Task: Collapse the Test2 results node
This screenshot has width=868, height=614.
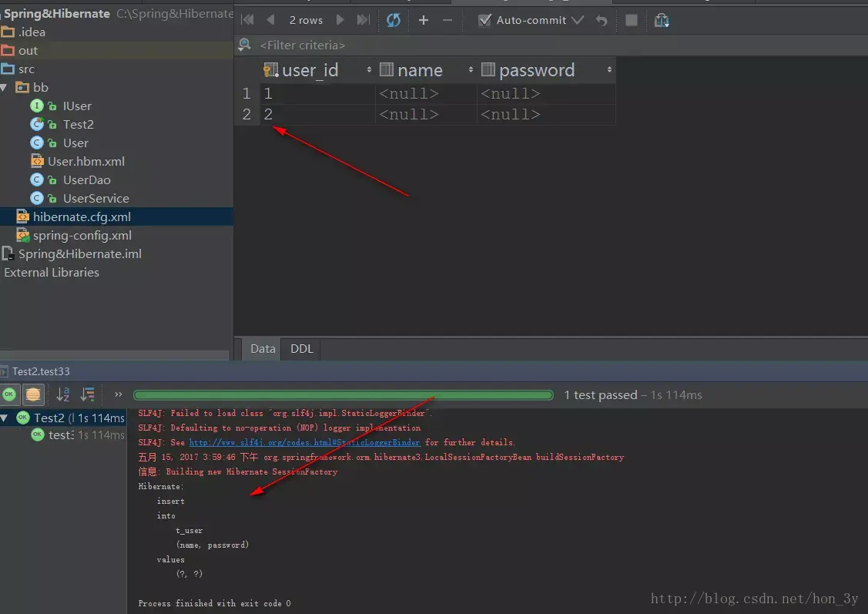Action: coord(5,418)
